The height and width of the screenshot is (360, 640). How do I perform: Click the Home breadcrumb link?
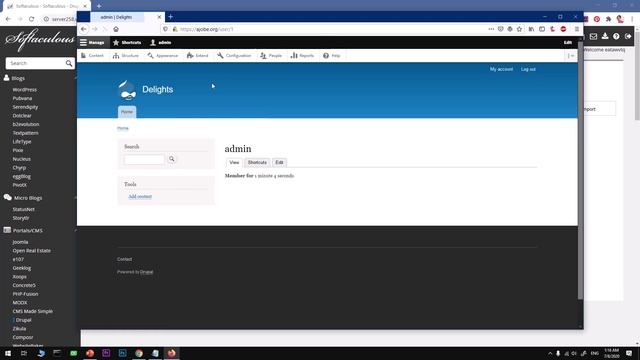123,128
